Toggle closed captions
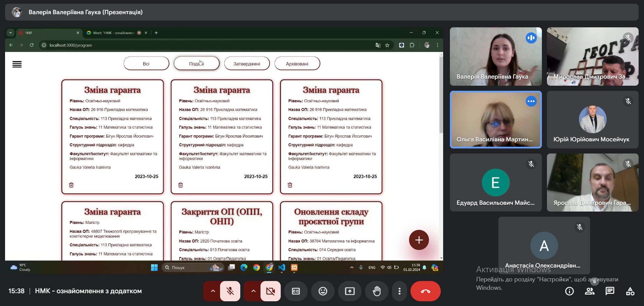 (296, 291)
